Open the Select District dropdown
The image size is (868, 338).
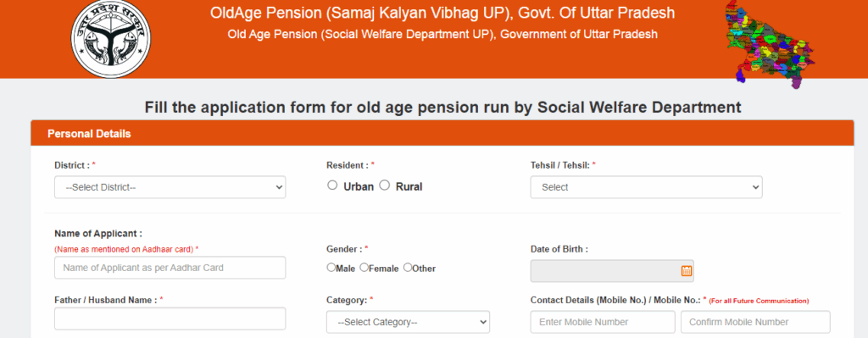pos(170,187)
